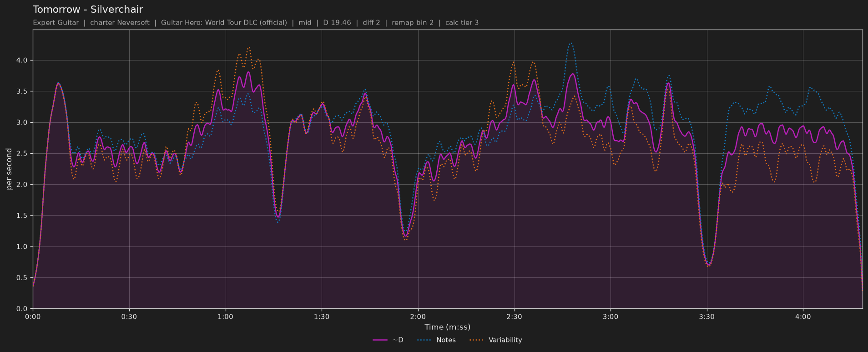This screenshot has width=868, height=352.
Task: Click the 'per second' y-axis label
Action: pos(9,169)
